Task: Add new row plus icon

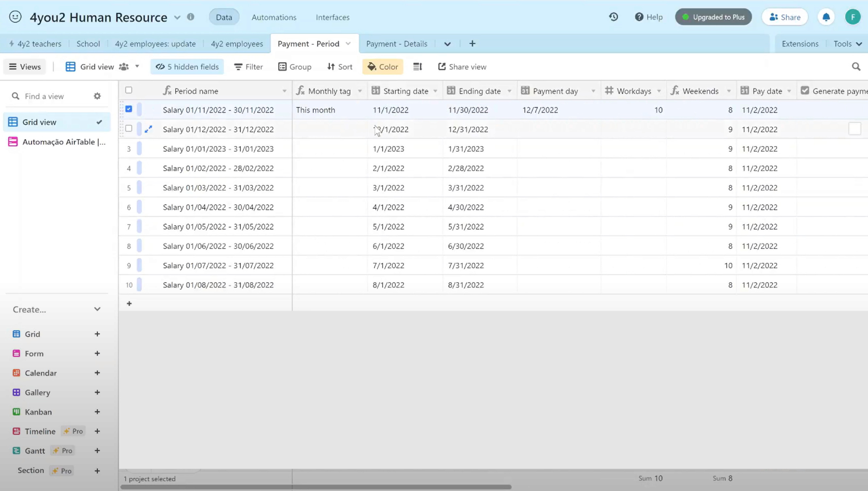Action: (x=129, y=304)
